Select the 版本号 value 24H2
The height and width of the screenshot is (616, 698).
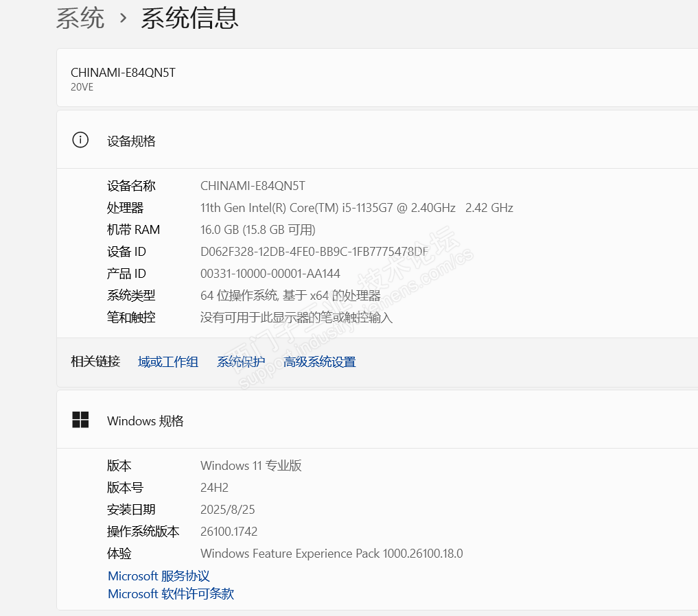tap(214, 488)
